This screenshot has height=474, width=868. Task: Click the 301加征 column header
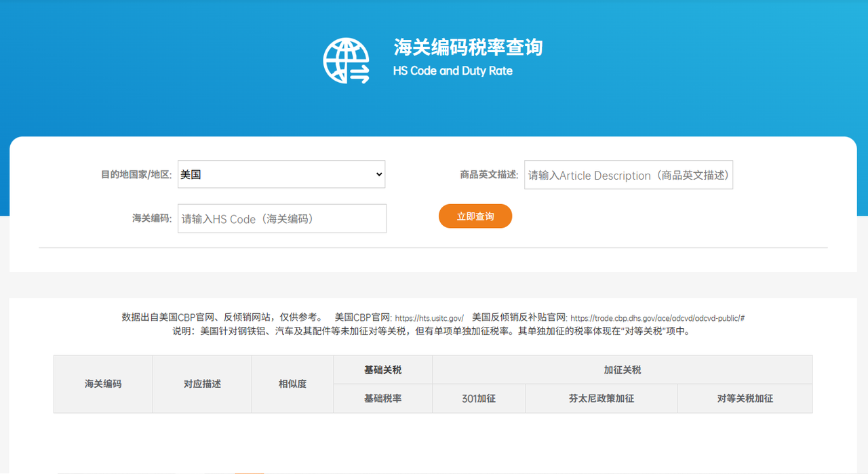pyautogui.click(x=478, y=398)
